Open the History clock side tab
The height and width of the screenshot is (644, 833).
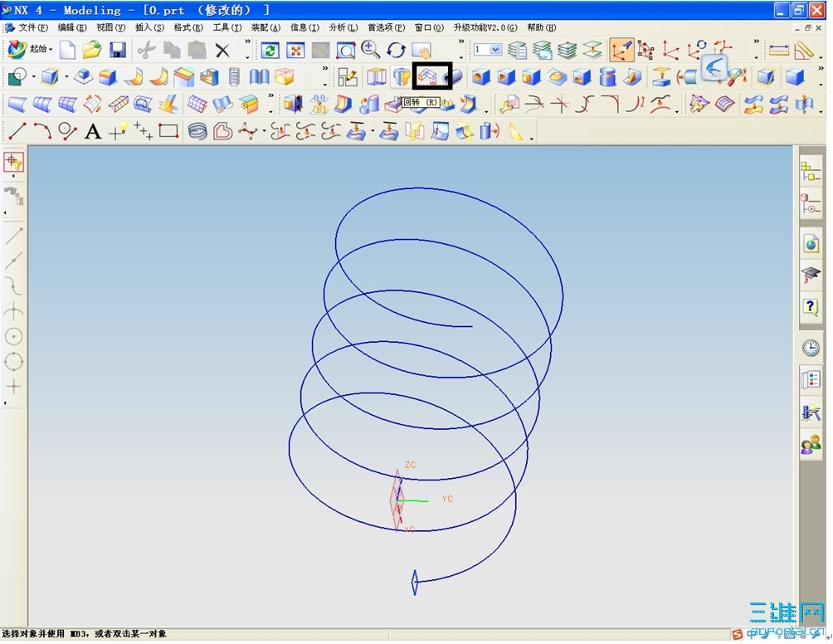pyautogui.click(x=811, y=348)
